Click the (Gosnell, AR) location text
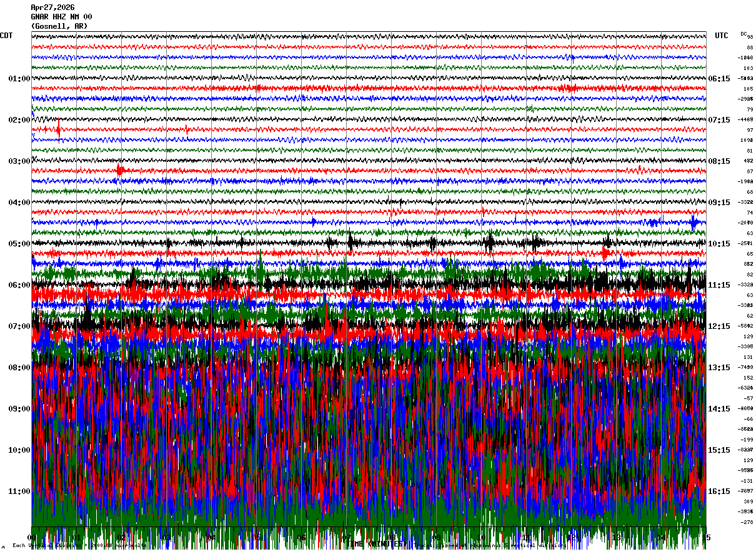This screenshot has height=554, width=756. 59,26
